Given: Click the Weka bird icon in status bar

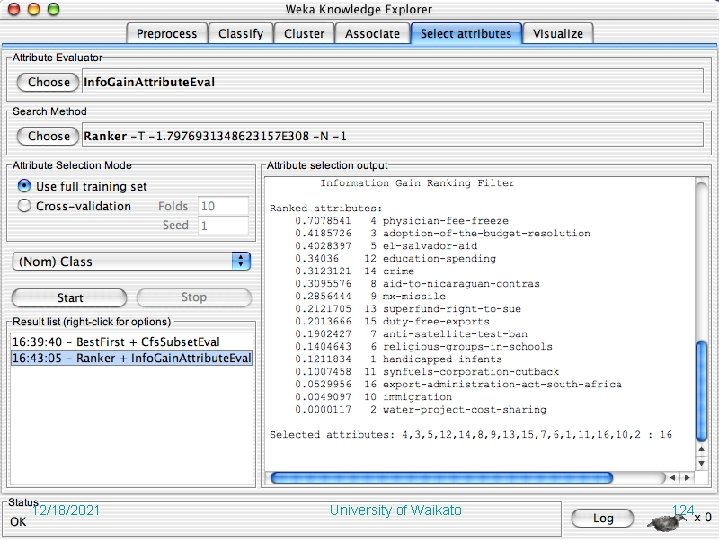Looking at the screenshot, I should click(666, 522).
